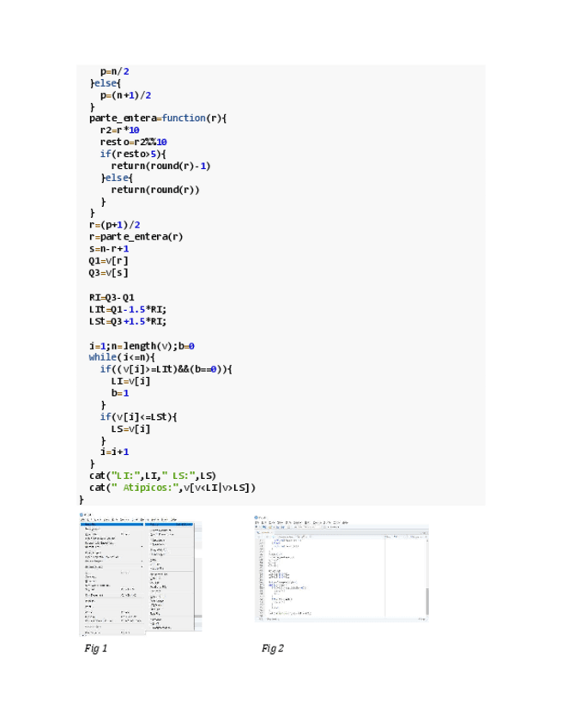
Task: Click the "while(i<=n){" code line
Action: click(x=123, y=356)
